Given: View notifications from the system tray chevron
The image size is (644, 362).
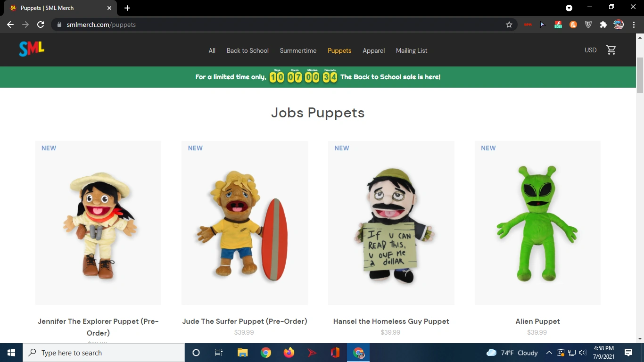Looking at the screenshot, I should (549, 352).
